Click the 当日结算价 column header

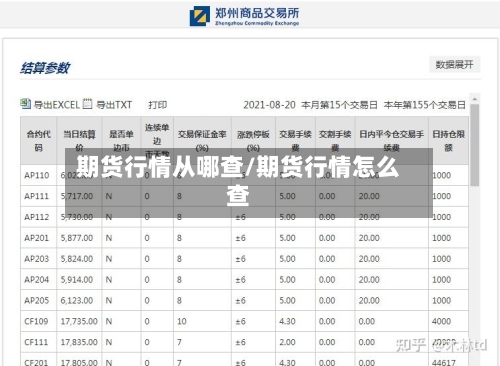click(x=79, y=141)
